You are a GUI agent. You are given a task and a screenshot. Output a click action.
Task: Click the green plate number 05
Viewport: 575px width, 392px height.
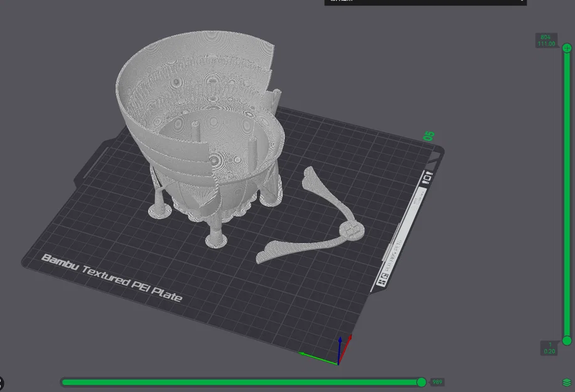429,136
